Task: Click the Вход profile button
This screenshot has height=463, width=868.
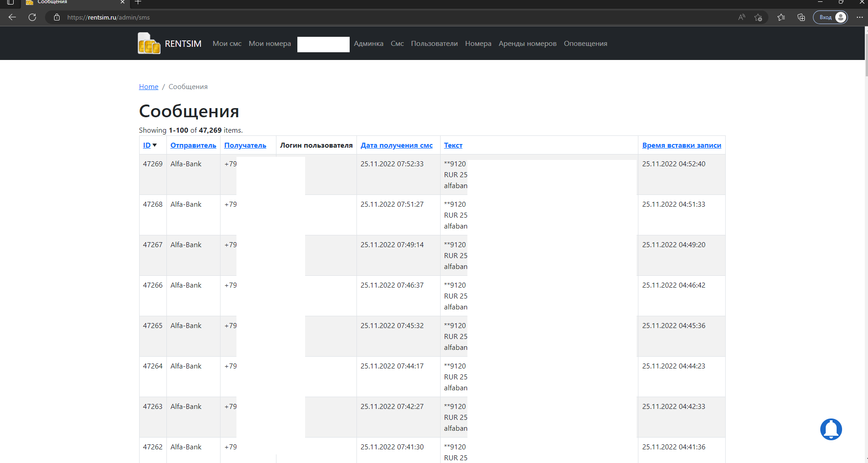Action: [830, 17]
